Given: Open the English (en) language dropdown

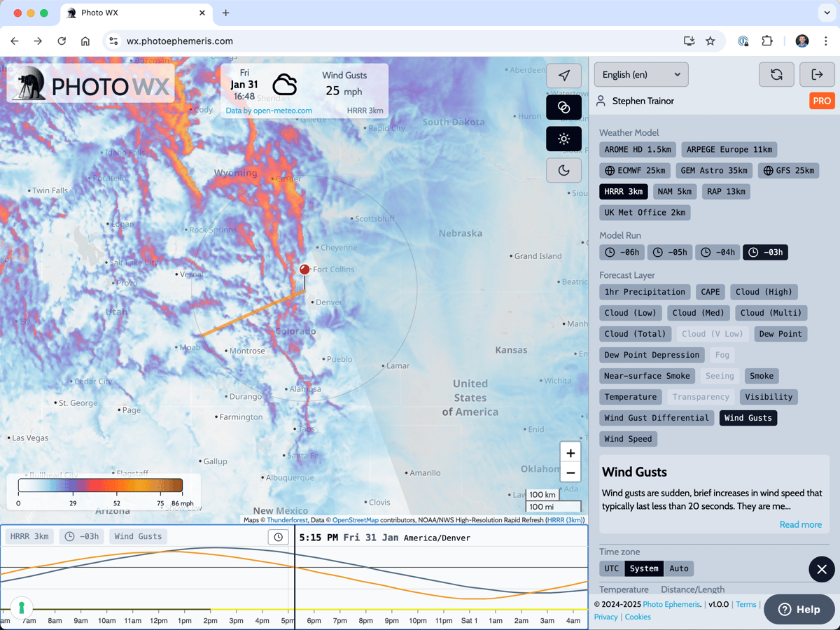Looking at the screenshot, I should coord(641,75).
